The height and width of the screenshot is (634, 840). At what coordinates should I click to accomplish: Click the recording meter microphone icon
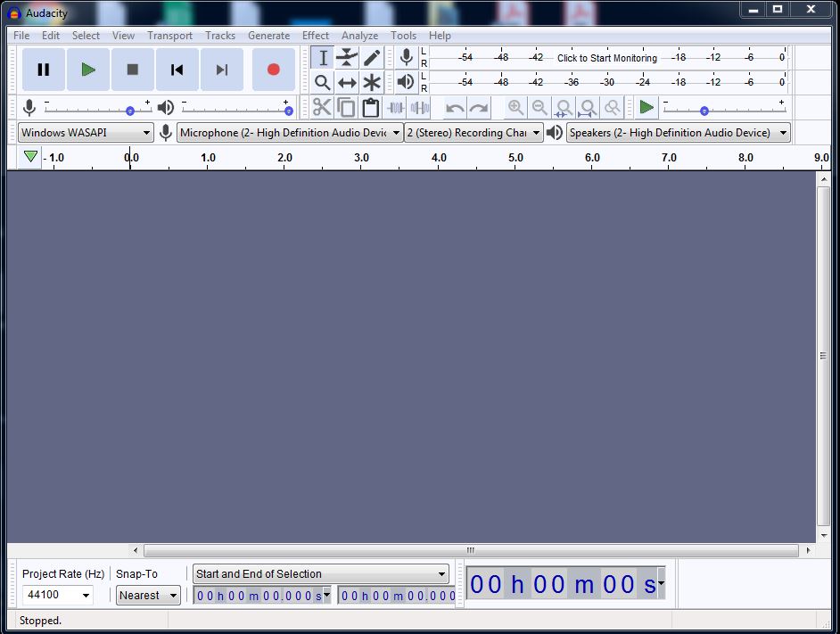(x=407, y=57)
